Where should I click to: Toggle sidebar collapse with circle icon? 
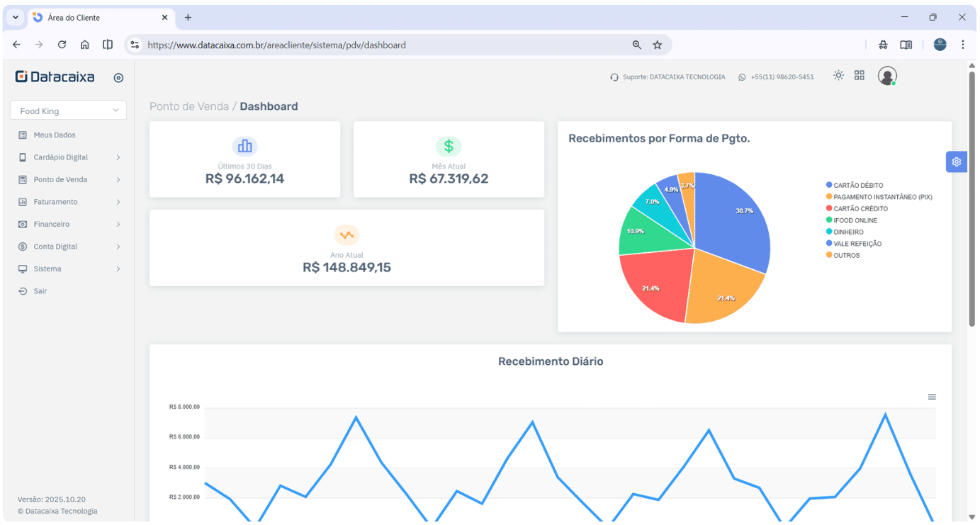click(118, 78)
